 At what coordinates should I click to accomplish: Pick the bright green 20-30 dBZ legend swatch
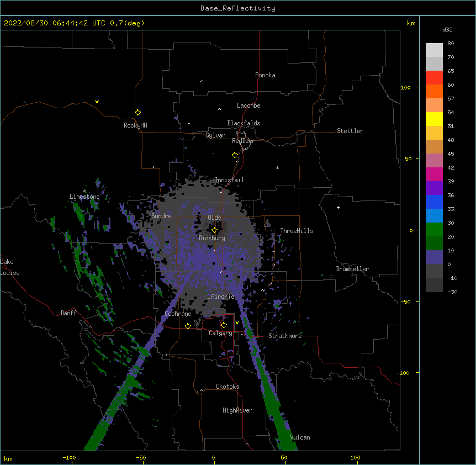(x=434, y=230)
